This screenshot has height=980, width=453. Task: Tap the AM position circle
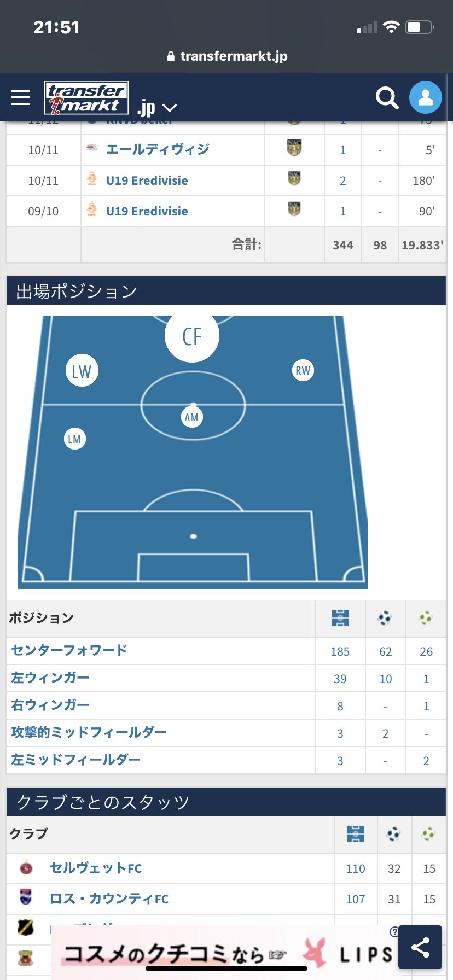[191, 417]
